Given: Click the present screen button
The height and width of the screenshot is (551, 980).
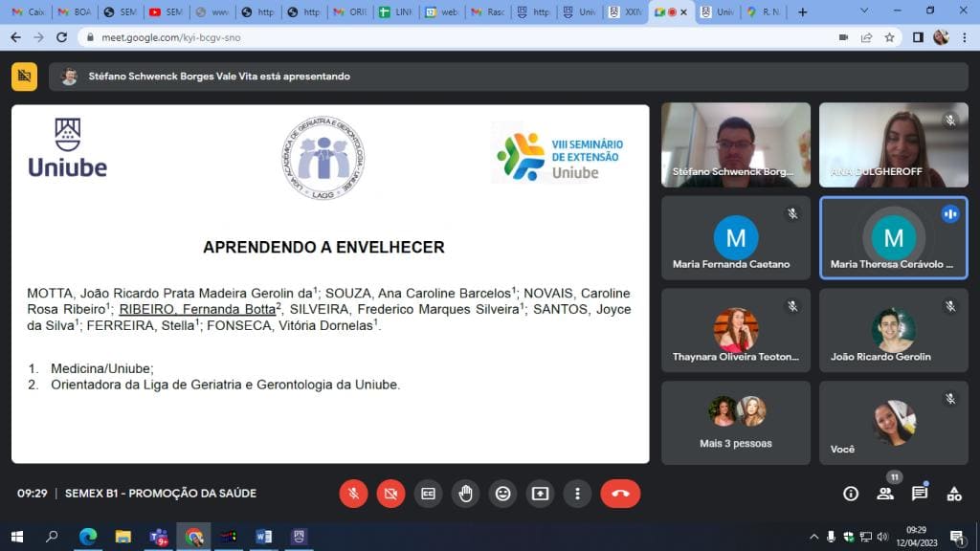Looking at the screenshot, I should coord(540,494).
